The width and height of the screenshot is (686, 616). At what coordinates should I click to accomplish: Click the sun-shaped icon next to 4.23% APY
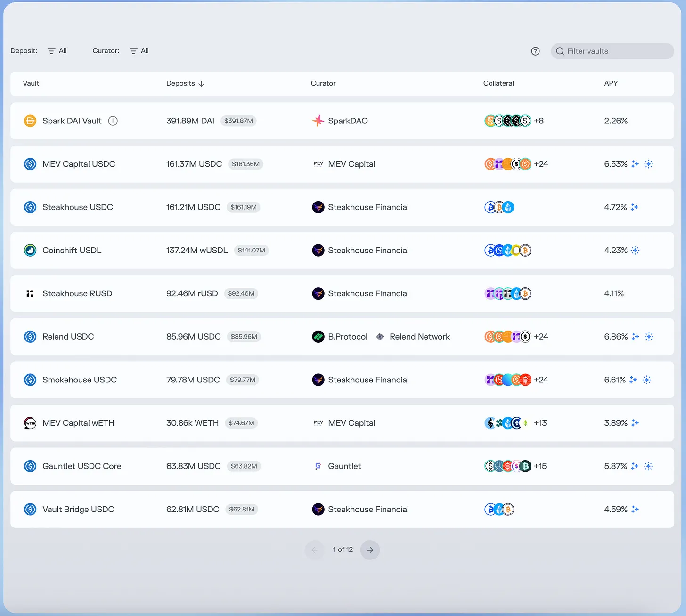click(x=635, y=251)
